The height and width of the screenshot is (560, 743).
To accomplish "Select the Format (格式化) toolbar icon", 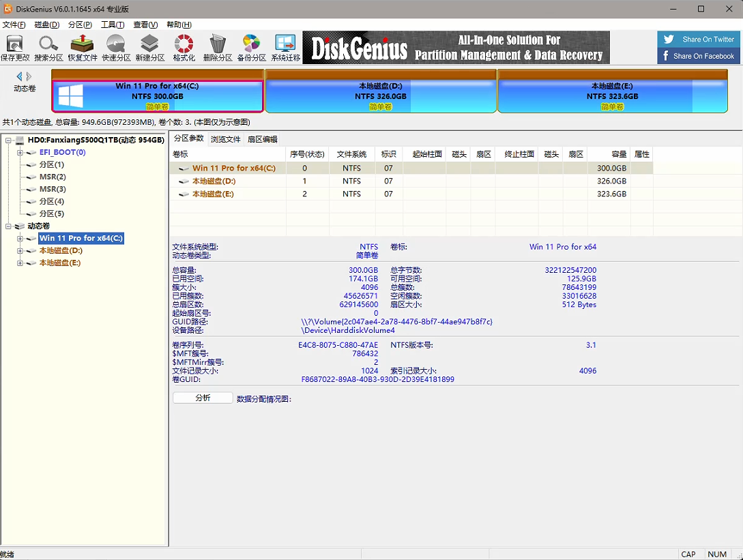I will tap(184, 47).
